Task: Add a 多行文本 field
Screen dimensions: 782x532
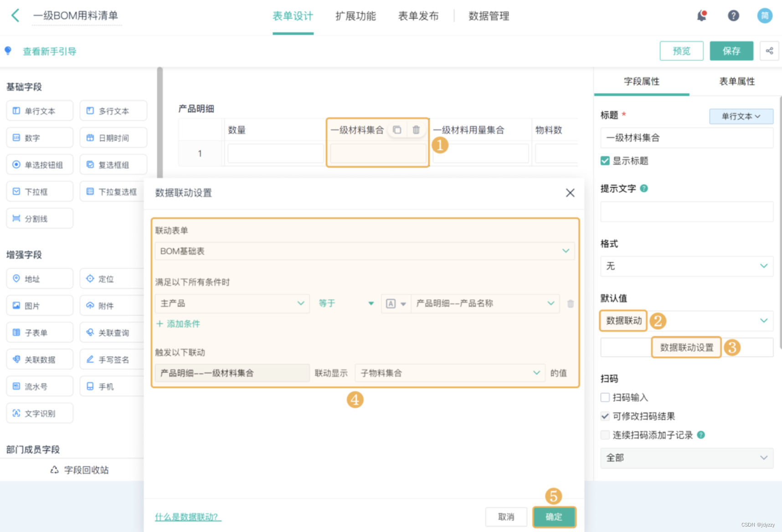Action: [113, 111]
